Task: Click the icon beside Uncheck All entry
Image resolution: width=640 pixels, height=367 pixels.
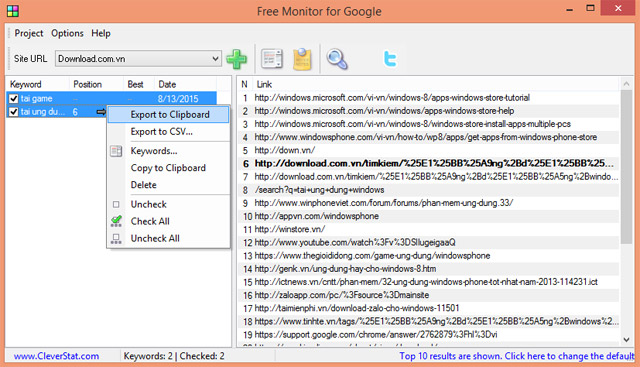Action: coord(116,238)
